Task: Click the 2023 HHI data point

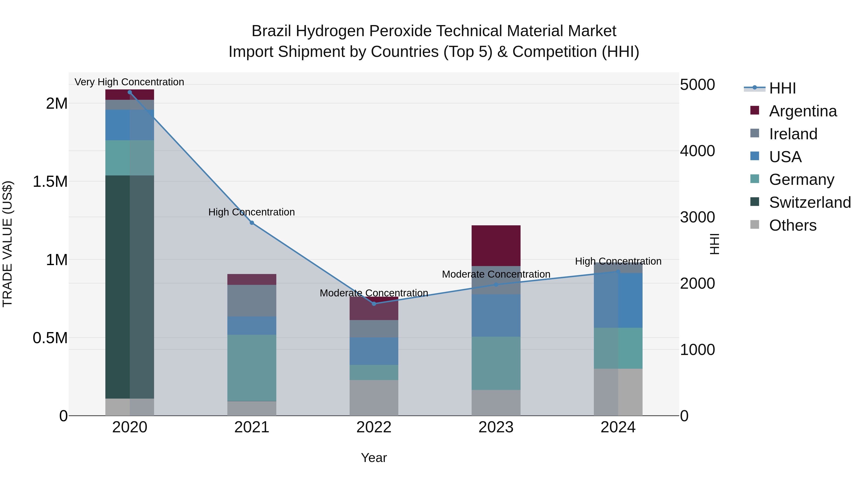Action: [x=496, y=285]
